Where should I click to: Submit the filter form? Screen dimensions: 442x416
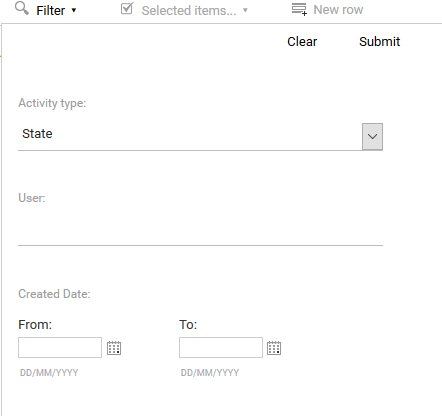[379, 42]
